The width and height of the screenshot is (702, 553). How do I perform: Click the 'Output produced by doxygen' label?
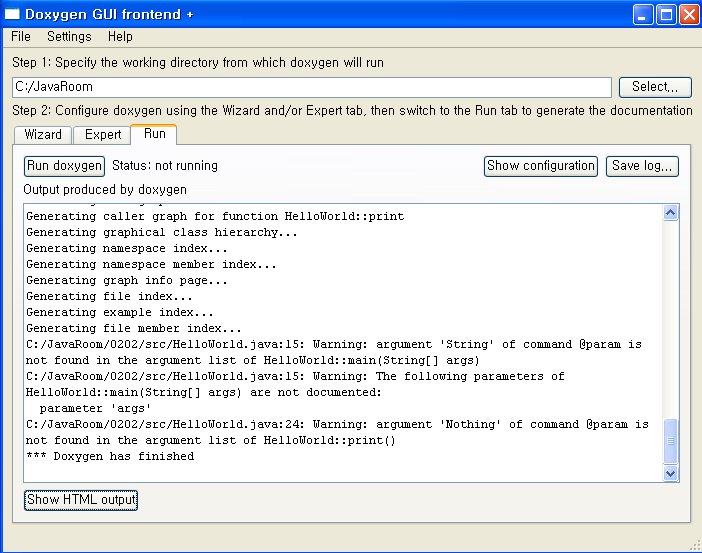[x=105, y=189]
